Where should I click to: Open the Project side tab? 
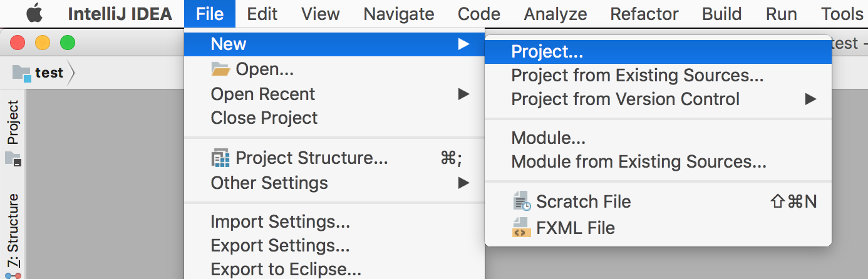[13, 123]
